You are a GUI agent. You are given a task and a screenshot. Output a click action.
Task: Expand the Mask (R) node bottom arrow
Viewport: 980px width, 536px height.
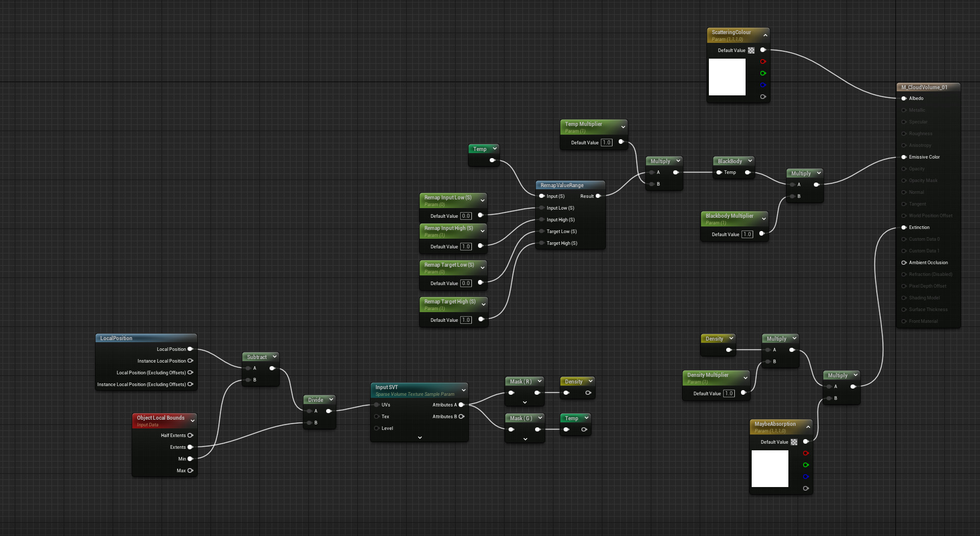click(524, 402)
